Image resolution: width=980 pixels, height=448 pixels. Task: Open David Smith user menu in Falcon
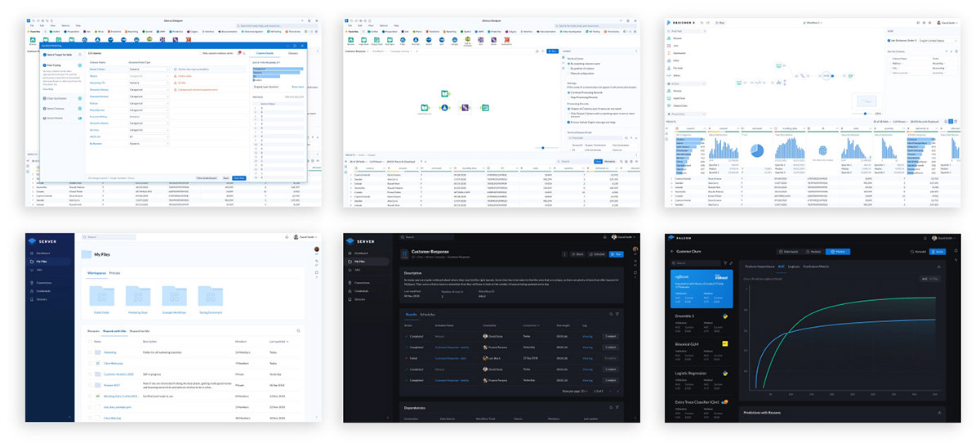(x=943, y=238)
